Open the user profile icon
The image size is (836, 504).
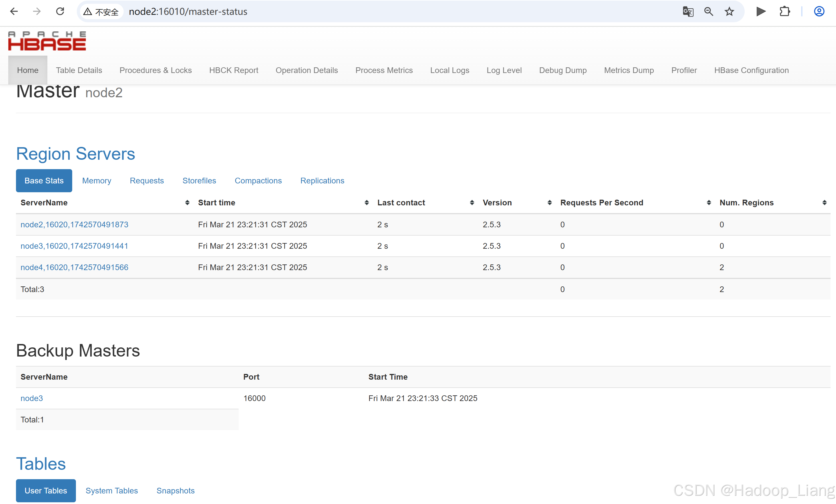pyautogui.click(x=819, y=11)
